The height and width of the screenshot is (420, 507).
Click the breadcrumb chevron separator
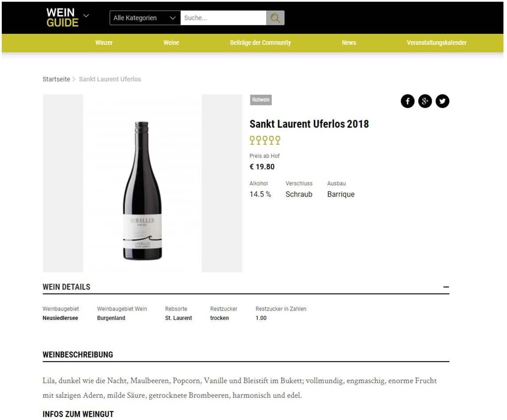74,79
